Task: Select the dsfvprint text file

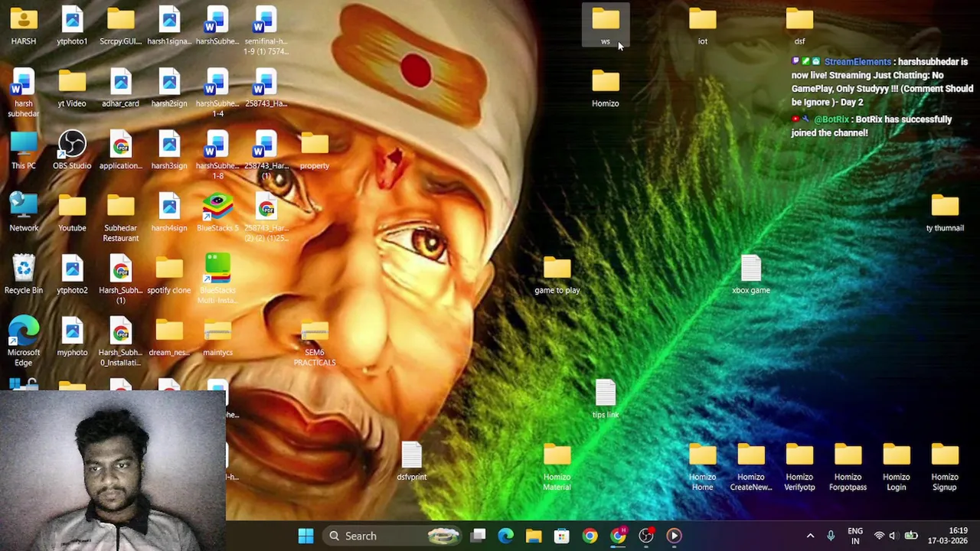Action: [412, 461]
